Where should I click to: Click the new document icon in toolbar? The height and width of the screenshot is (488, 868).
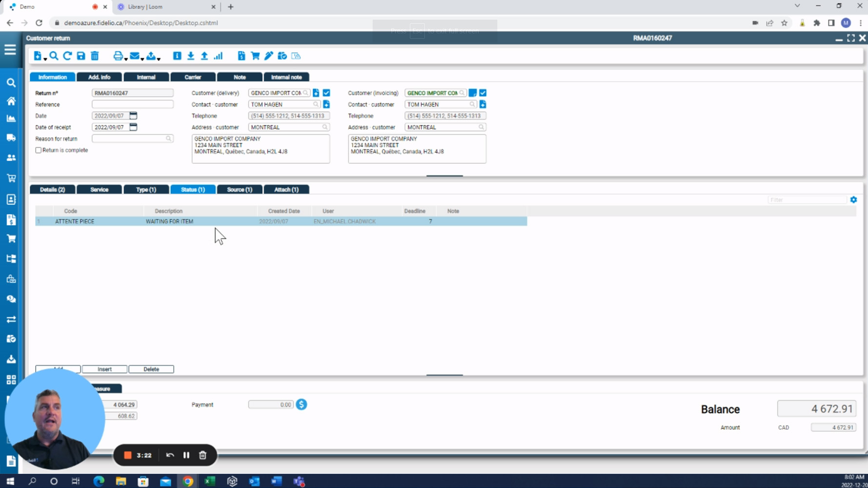click(38, 56)
